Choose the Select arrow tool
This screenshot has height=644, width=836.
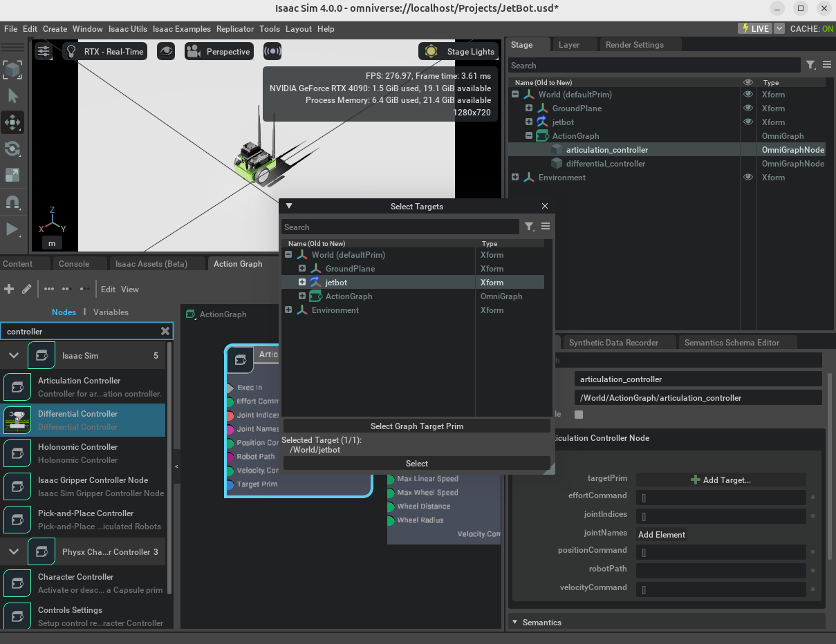click(12, 96)
